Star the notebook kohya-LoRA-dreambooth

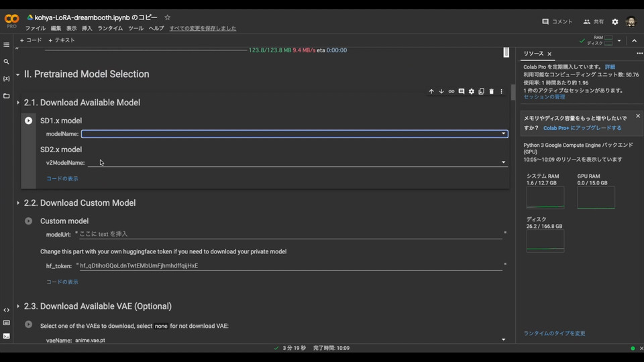pos(167,17)
